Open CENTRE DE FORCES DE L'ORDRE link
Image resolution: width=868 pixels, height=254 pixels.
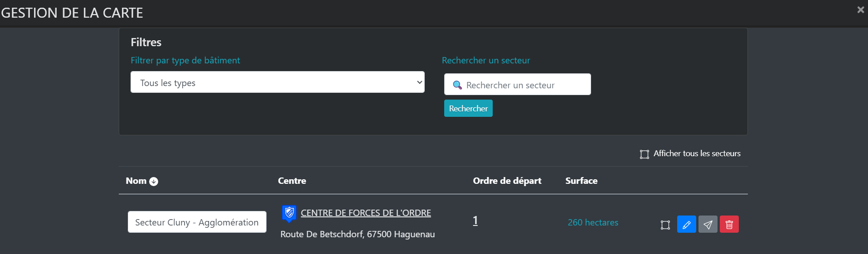click(366, 213)
